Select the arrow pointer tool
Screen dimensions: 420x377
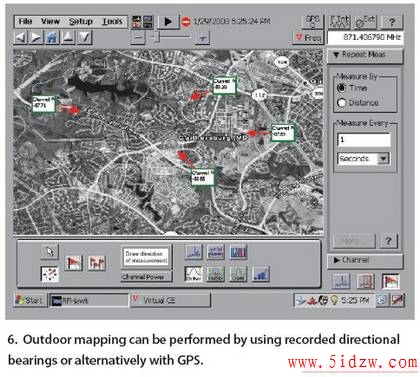coord(50,252)
